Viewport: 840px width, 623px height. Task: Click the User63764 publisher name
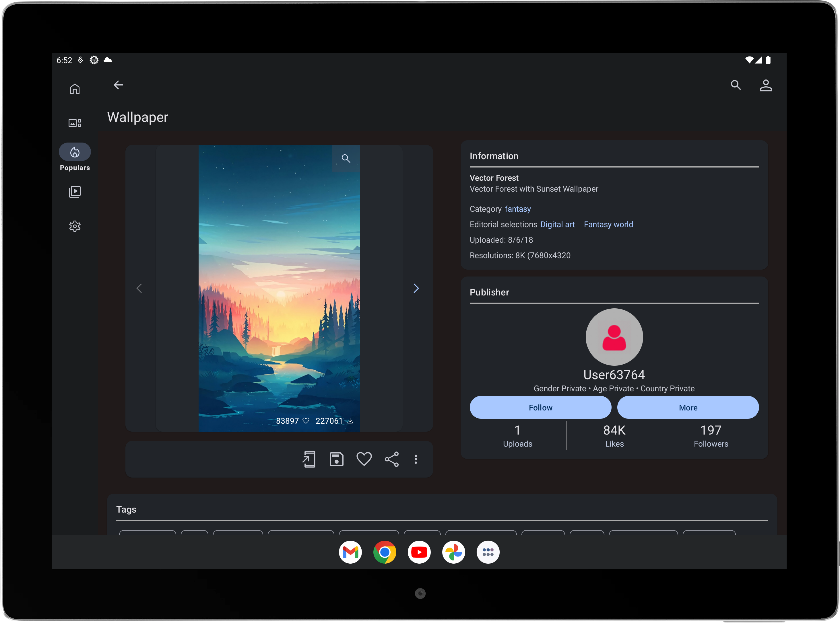coord(614,375)
